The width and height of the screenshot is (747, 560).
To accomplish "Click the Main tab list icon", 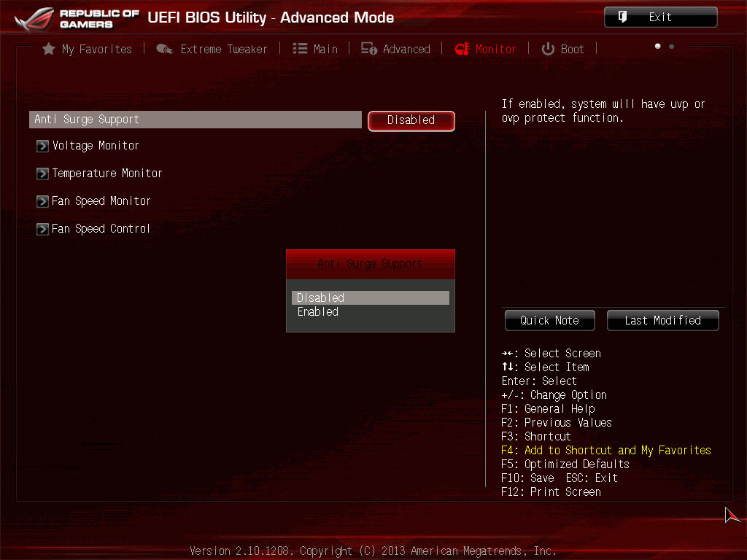I will coord(300,49).
